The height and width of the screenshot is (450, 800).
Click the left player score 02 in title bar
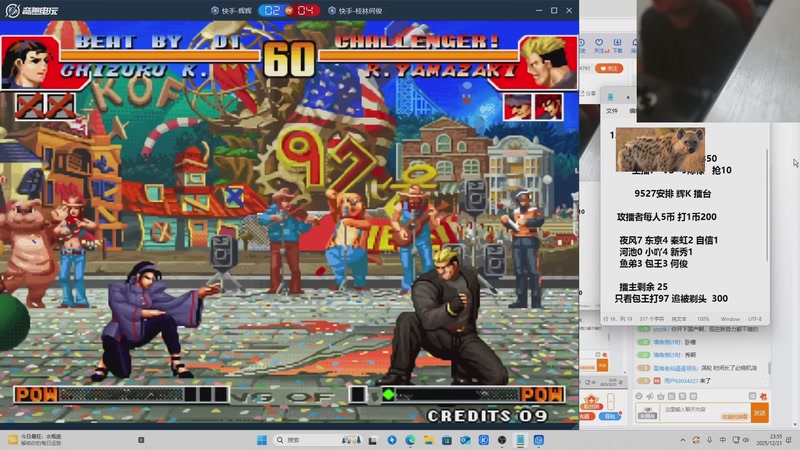272,10
